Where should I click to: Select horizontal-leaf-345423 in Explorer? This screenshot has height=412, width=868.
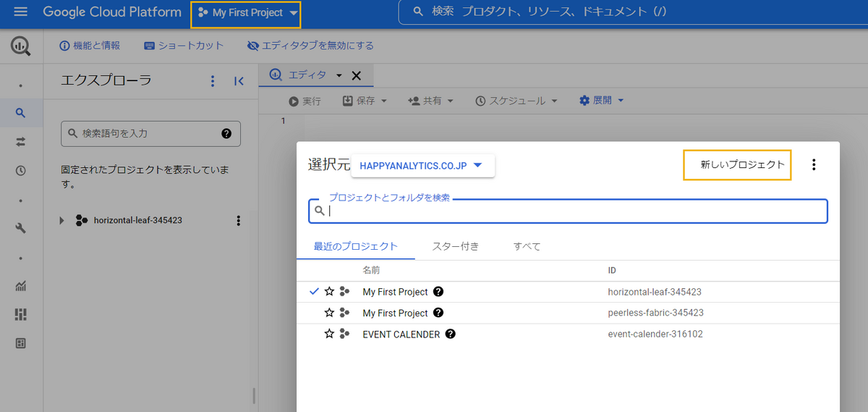(x=137, y=220)
